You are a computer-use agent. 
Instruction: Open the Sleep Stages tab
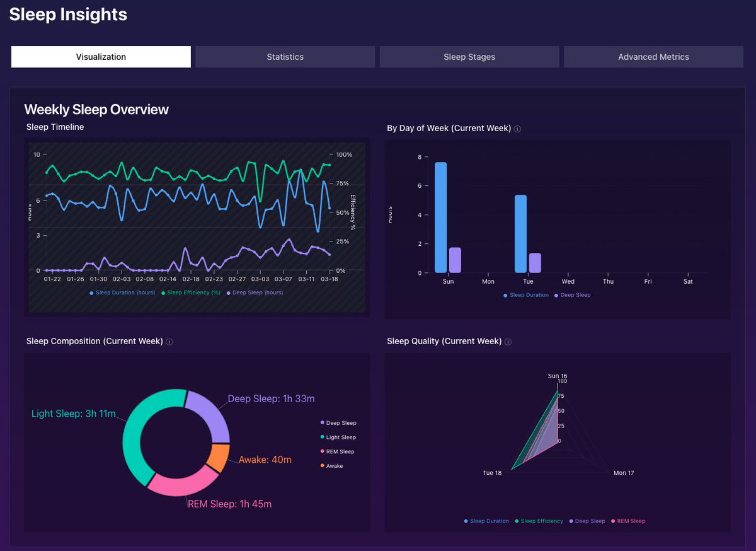tap(469, 57)
